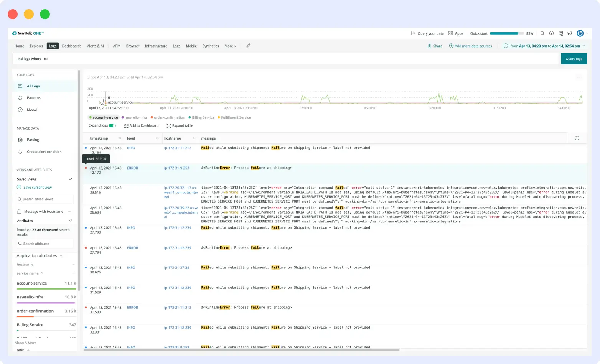Toggle account-service legend series
The width and height of the screenshot is (600, 364).
coord(104,117)
